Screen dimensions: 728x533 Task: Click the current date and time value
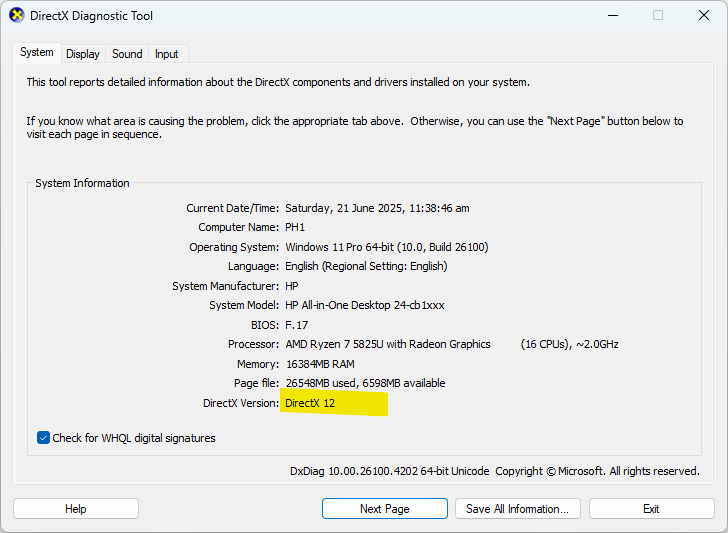[377, 208]
